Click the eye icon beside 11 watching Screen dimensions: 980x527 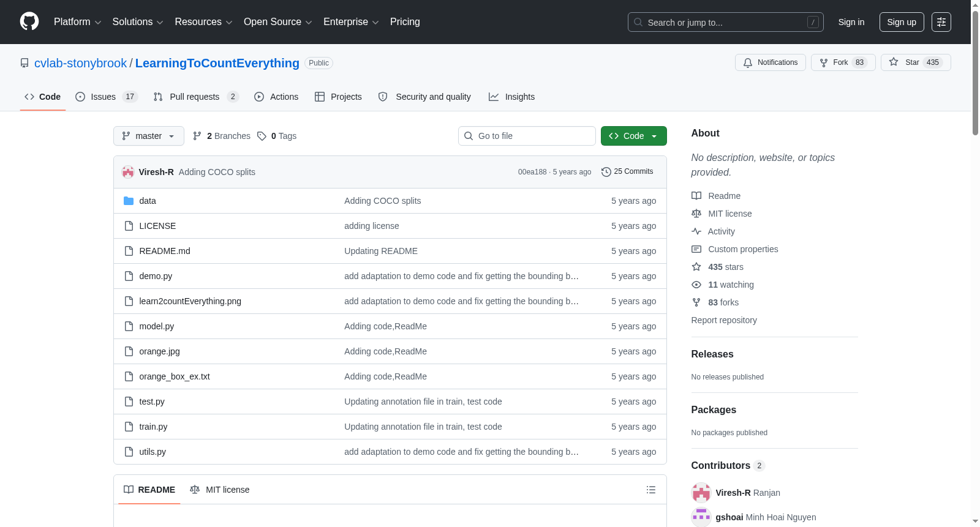click(x=696, y=285)
